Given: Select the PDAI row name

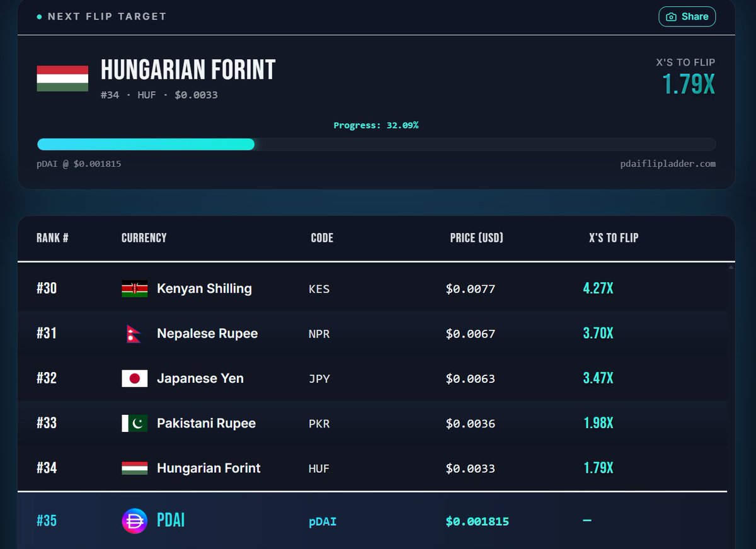Looking at the screenshot, I should click(171, 521).
